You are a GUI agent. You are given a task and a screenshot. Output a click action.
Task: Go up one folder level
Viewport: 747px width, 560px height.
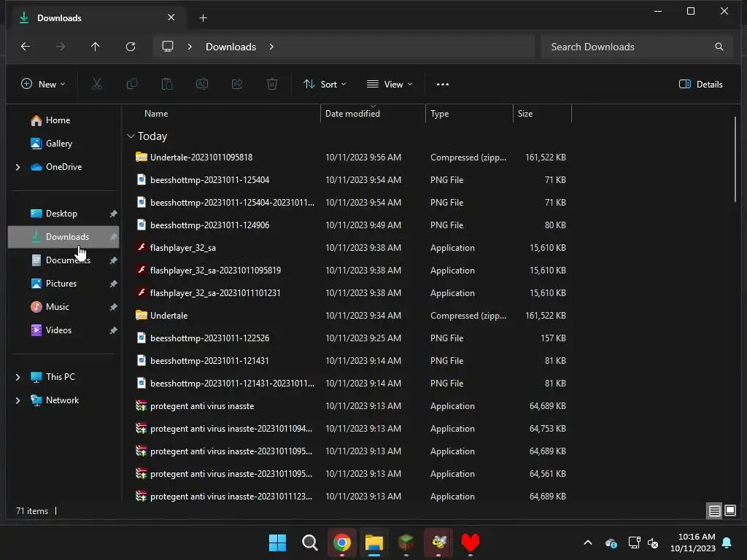[x=96, y=46]
